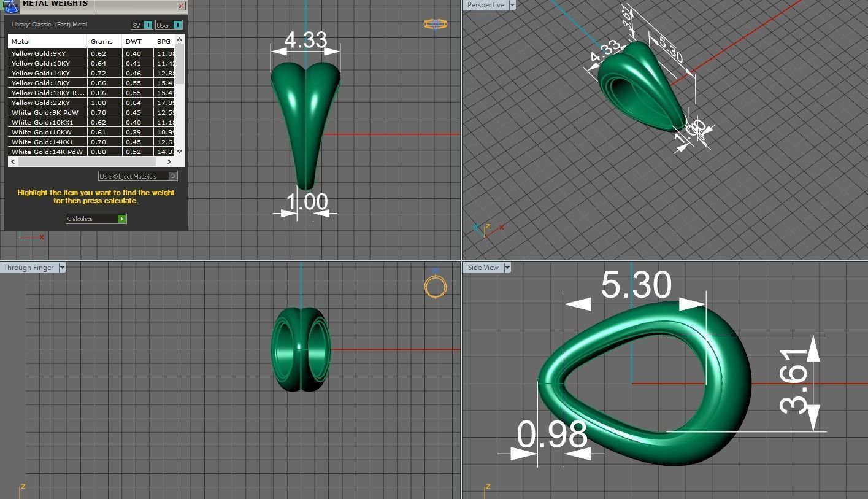Select the Yellow Gold:14KY row

92,73
